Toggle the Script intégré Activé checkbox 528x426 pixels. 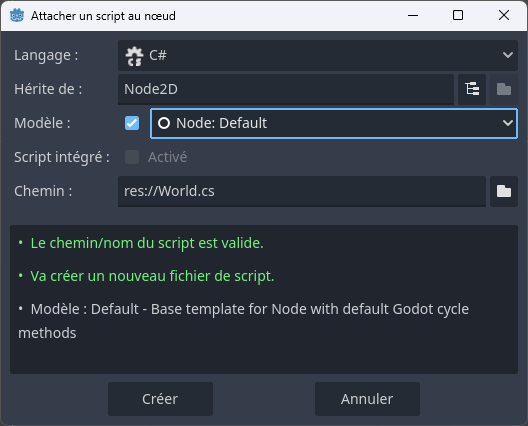click(x=132, y=157)
